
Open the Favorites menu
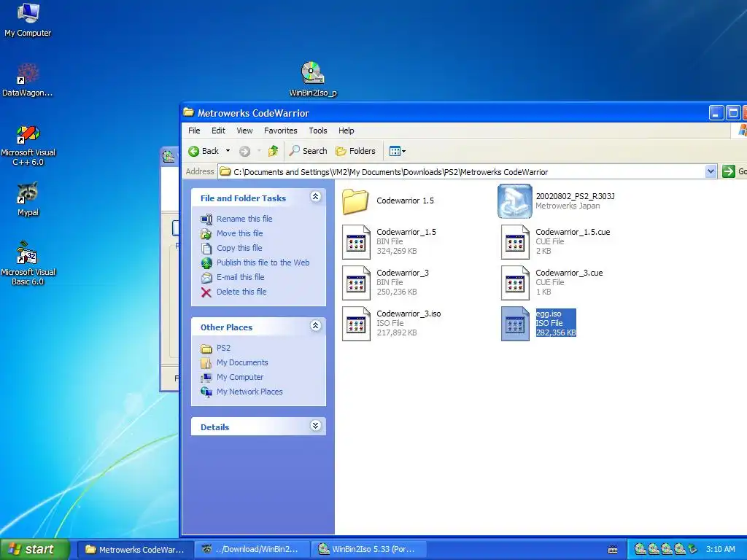[281, 131]
